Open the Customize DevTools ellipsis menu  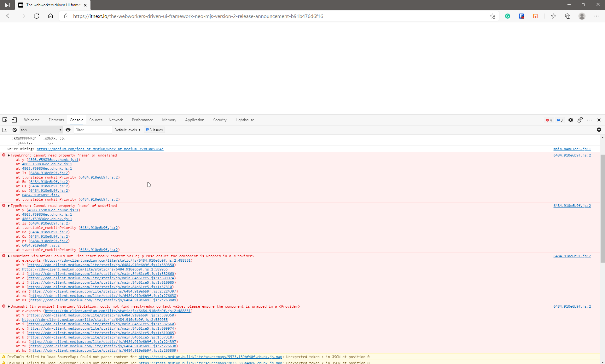590,120
